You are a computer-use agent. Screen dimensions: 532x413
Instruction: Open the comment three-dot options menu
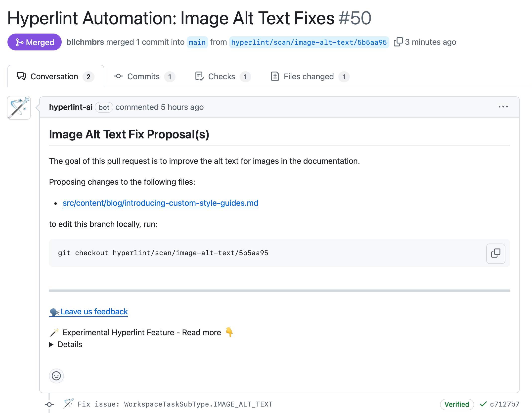pos(503,107)
